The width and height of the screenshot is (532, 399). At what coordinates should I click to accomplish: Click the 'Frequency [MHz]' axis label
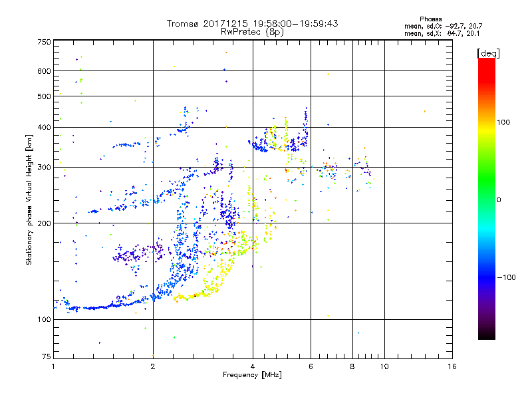tap(252, 375)
